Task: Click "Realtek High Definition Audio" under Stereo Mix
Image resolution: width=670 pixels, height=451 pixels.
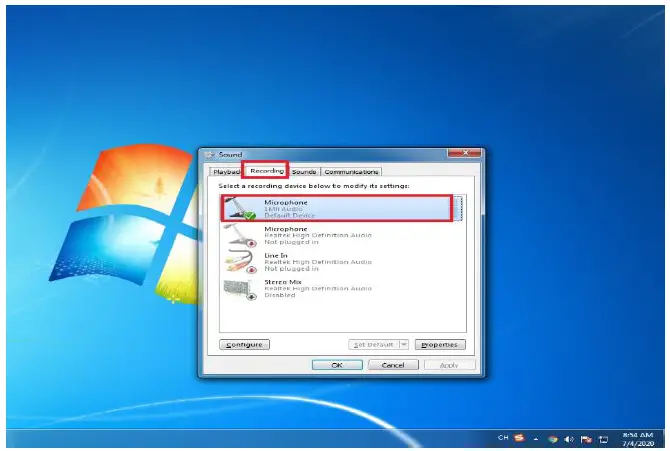Action: (318, 289)
